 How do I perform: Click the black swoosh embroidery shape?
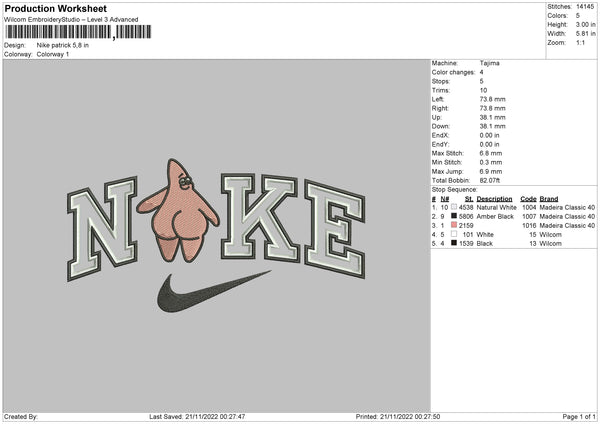(x=212, y=293)
